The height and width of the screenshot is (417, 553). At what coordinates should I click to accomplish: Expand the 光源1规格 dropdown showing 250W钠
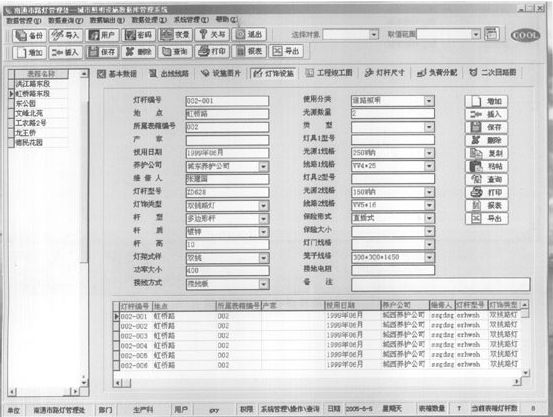coord(429,153)
